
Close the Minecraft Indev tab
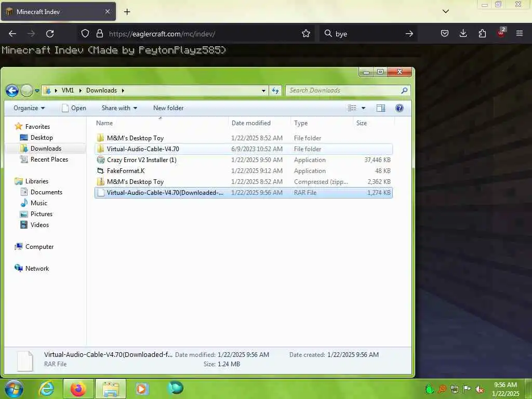107,11
